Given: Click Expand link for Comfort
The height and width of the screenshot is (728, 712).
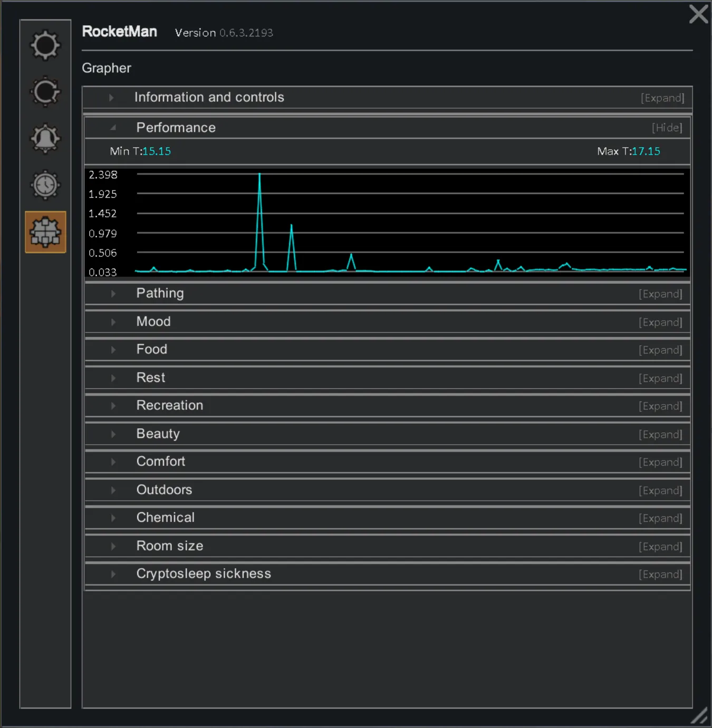Looking at the screenshot, I should (x=660, y=462).
